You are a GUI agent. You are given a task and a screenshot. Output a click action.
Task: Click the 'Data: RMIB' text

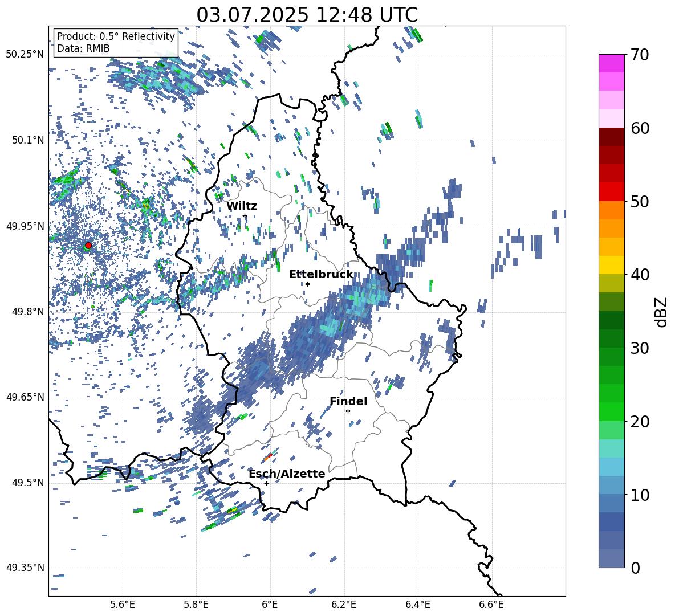(x=83, y=48)
